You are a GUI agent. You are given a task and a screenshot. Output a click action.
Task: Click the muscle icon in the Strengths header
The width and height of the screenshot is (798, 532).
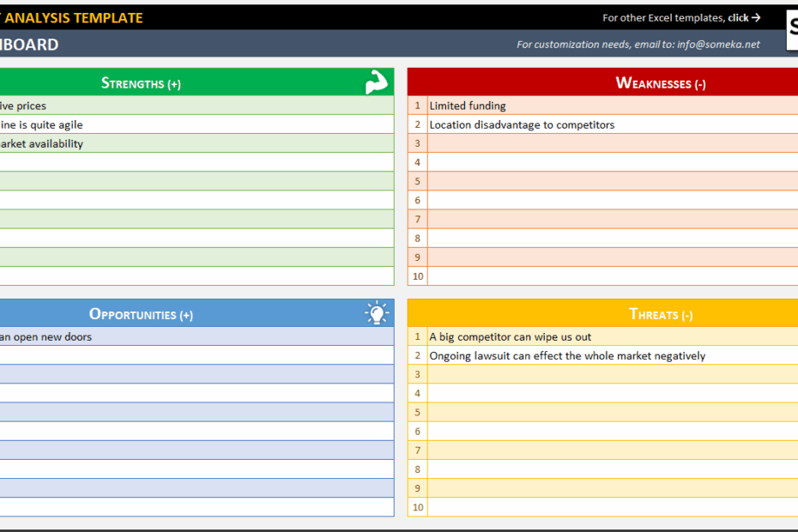(x=376, y=82)
